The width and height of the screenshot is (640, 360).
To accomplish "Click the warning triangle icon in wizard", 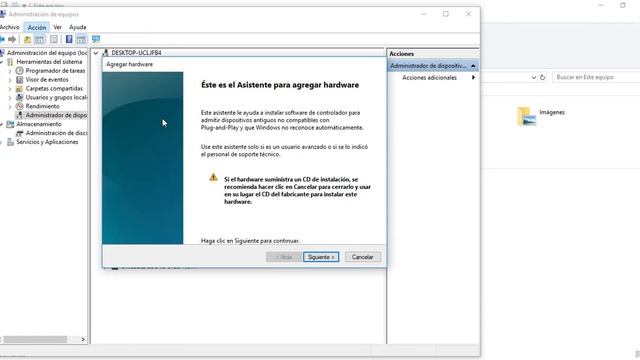I will tap(213, 177).
